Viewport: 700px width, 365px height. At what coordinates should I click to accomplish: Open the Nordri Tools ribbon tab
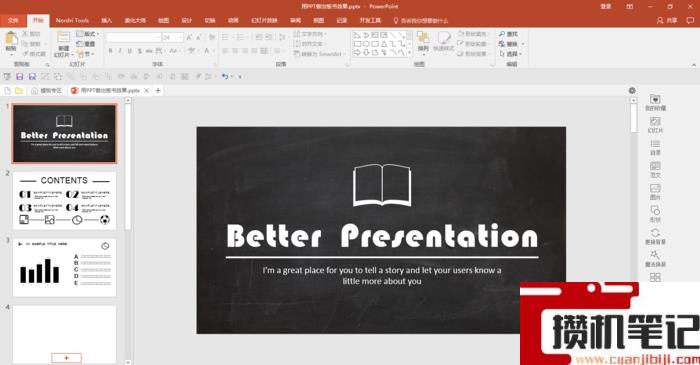(x=72, y=21)
